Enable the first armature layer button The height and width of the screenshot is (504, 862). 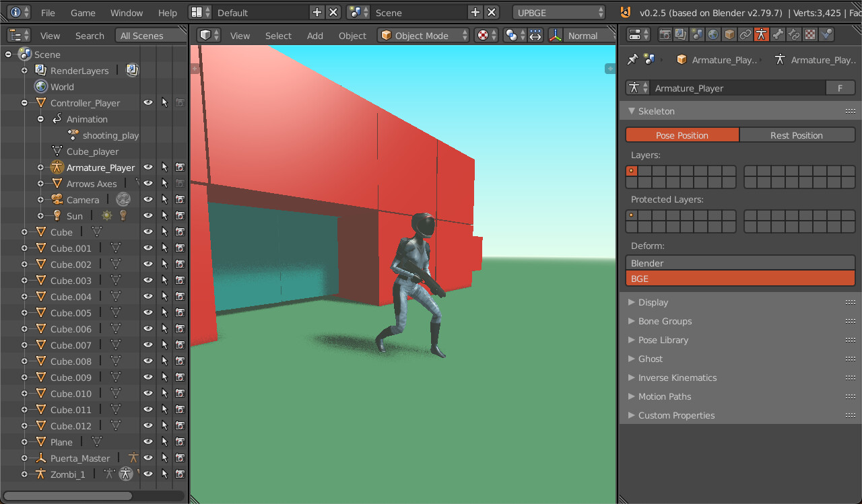click(x=632, y=171)
